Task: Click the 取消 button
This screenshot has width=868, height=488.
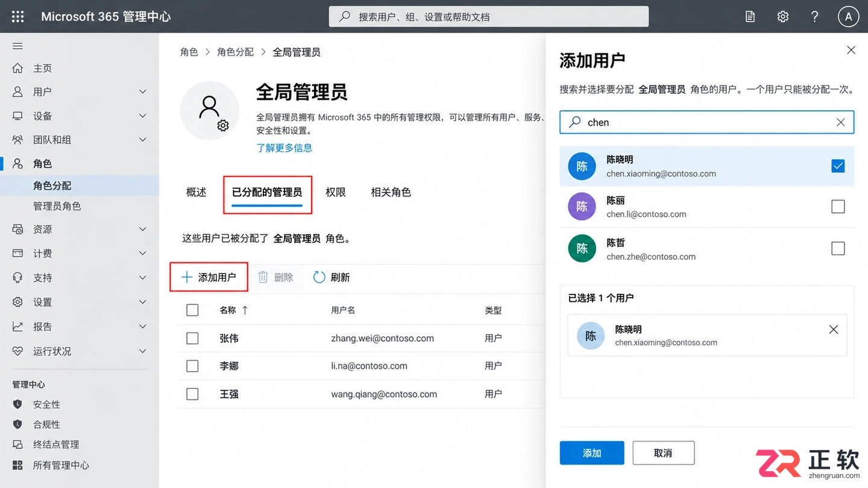Action: point(663,453)
